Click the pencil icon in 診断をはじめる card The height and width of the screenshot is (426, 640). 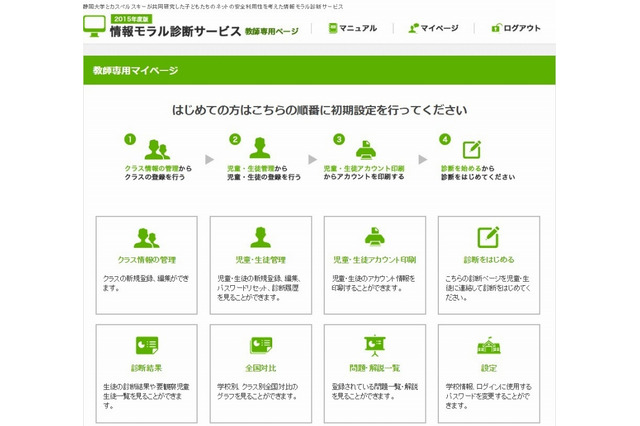pos(488,238)
